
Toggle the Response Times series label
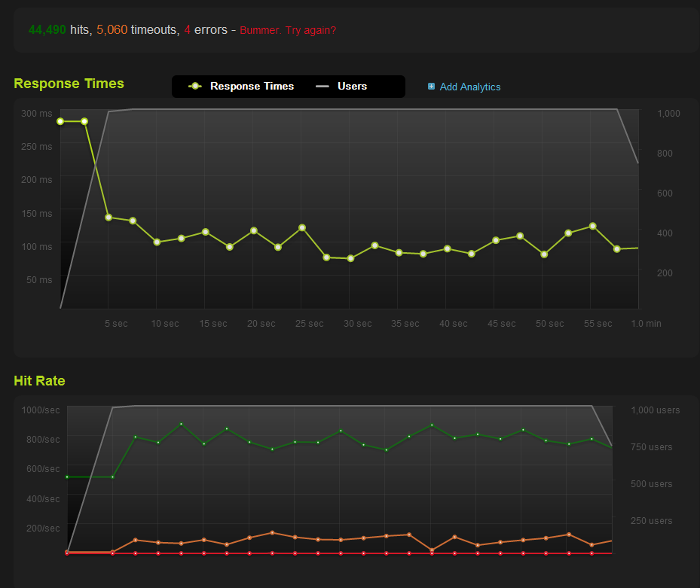click(x=252, y=87)
